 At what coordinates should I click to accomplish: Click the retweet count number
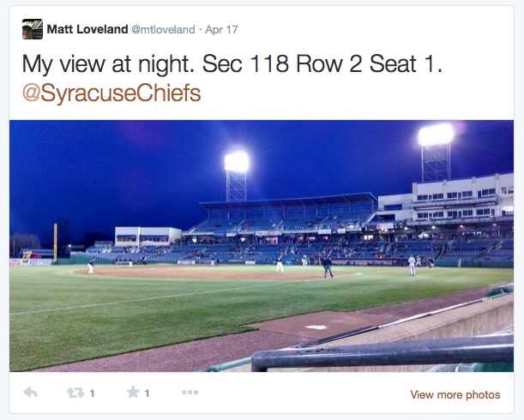coord(92,393)
